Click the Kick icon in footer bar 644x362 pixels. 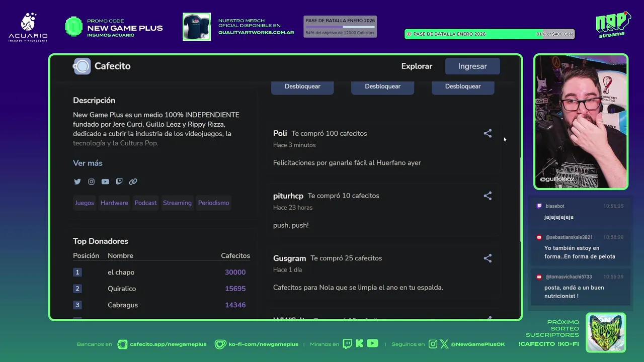coord(359,344)
